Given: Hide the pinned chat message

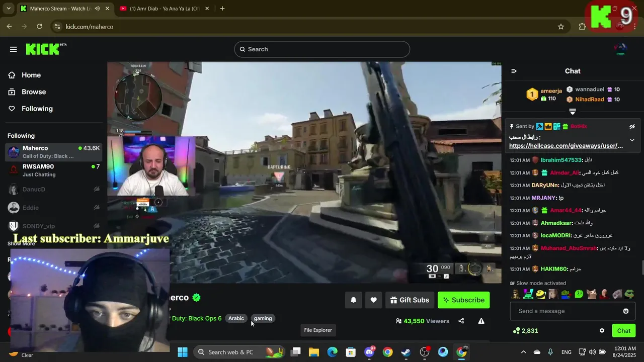Looking at the screenshot, I should (x=632, y=127).
